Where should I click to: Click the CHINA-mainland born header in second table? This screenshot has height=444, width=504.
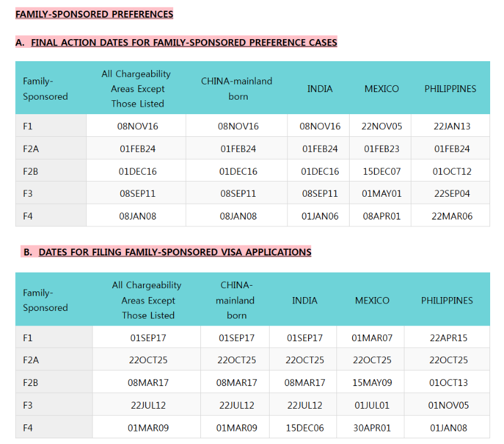(x=236, y=300)
